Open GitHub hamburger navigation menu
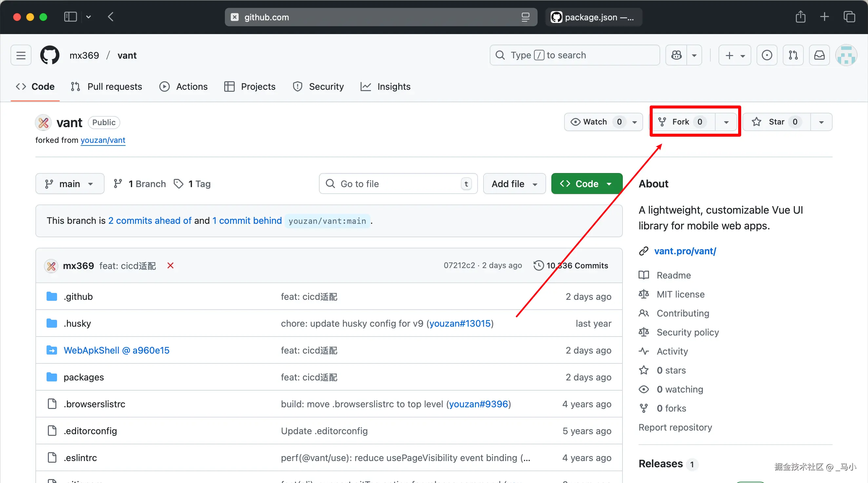 21,55
